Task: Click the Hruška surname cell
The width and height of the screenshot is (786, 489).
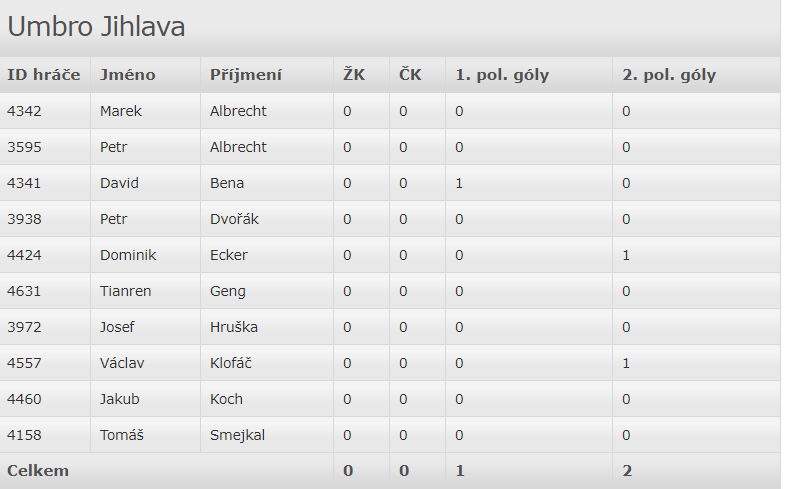Action: pyautogui.click(x=233, y=327)
